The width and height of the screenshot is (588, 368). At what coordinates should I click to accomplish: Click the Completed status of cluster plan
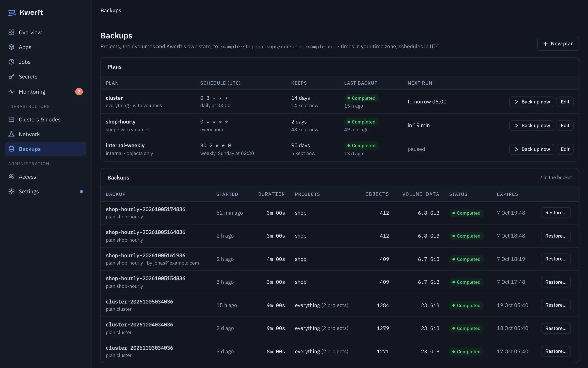(361, 98)
